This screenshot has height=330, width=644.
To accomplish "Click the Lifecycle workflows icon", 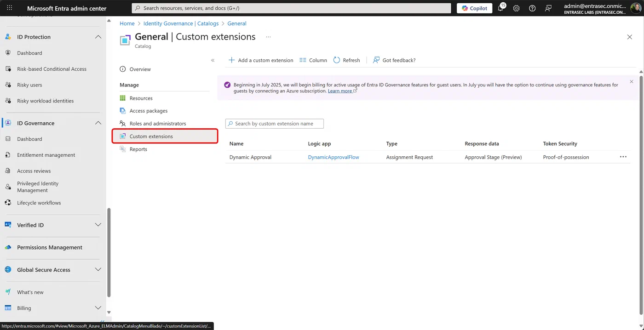I will (8, 203).
